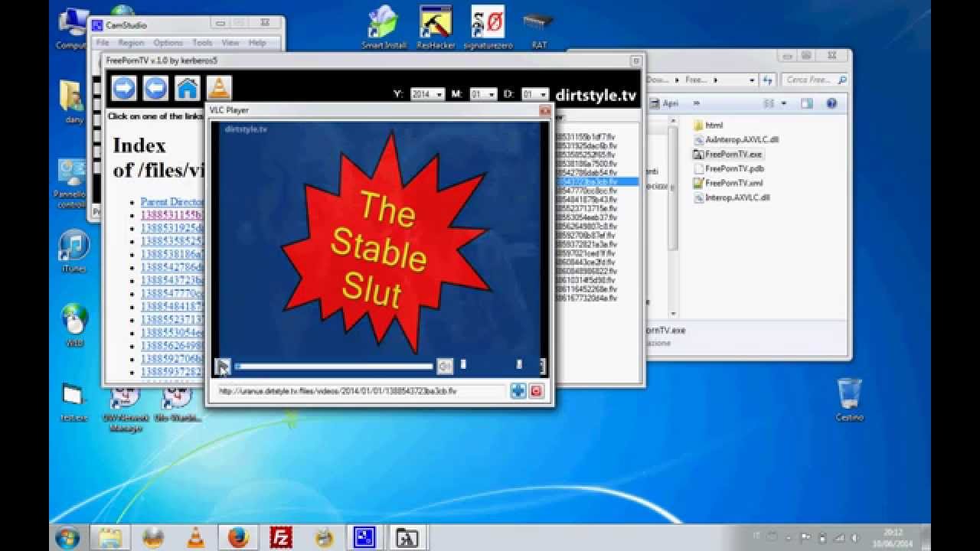Open the Smart Install desktop shortcut

(x=384, y=28)
